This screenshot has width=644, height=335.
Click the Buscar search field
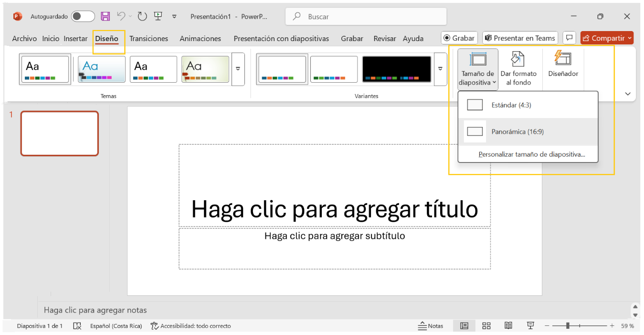[x=372, y=17]
